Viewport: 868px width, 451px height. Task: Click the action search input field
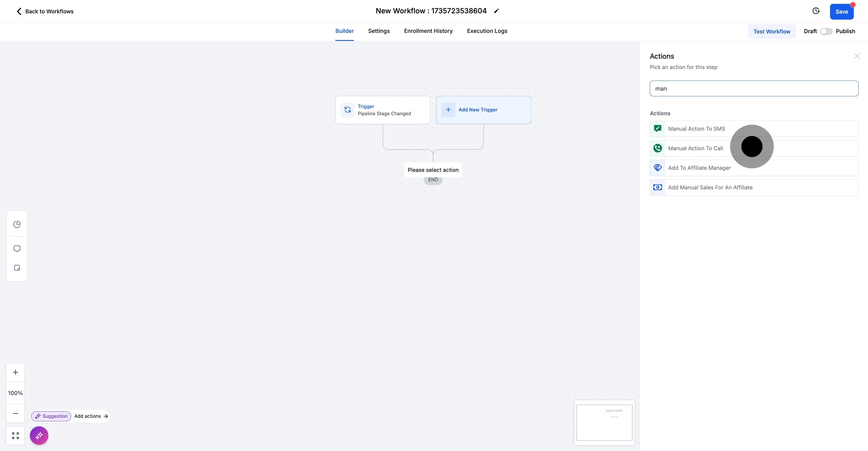[754, 89]
